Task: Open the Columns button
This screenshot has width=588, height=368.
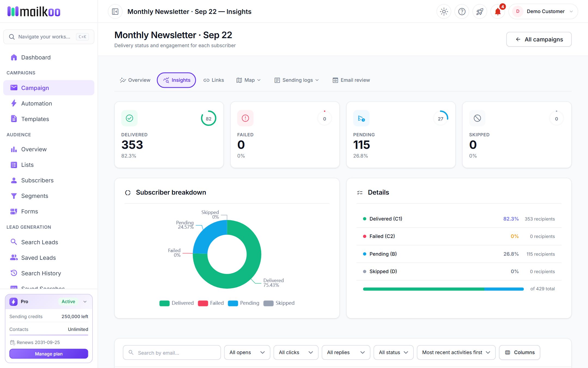Action: point(520,352)
